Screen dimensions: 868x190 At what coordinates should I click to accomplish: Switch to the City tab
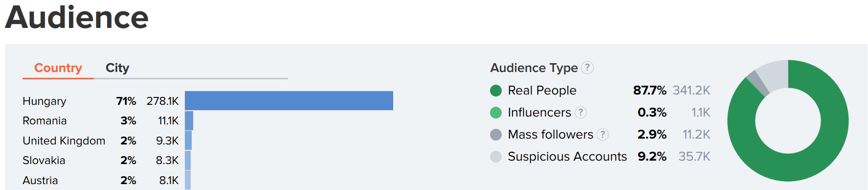pos(117,68)
